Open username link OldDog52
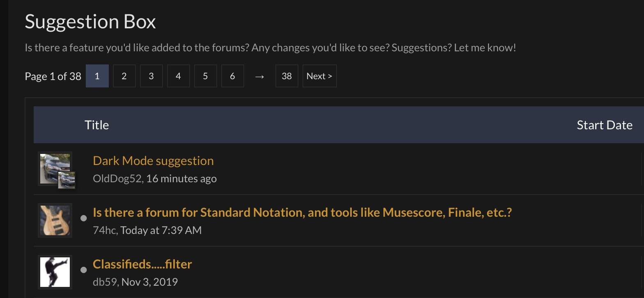This screenshot has width=644, height=298. 117,179
